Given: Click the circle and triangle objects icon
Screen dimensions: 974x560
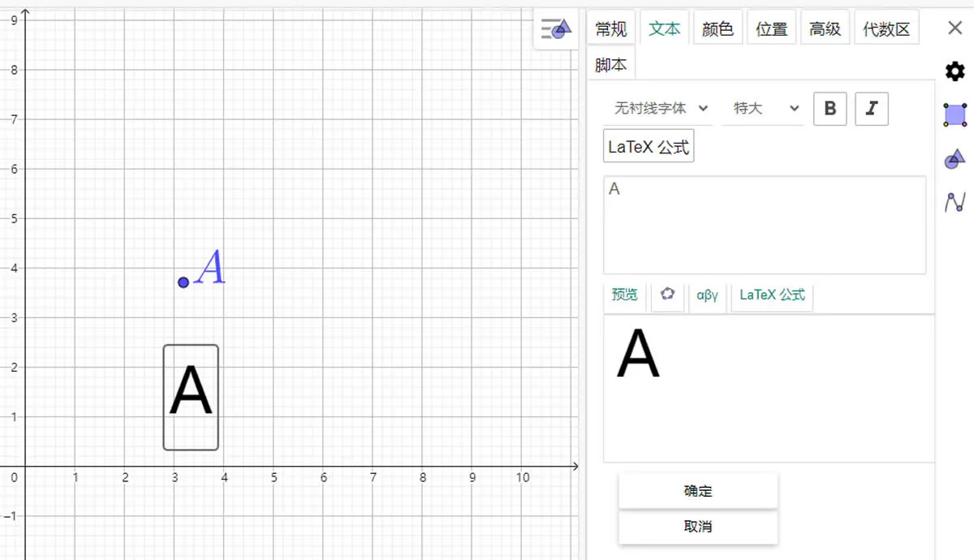Looking at the screenshot, I should (955, 159).
